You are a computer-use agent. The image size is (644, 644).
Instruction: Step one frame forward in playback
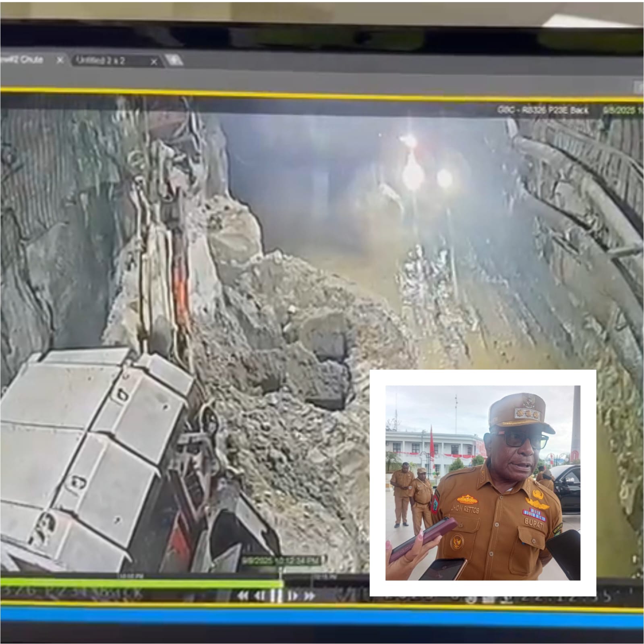tap(293, 596)
